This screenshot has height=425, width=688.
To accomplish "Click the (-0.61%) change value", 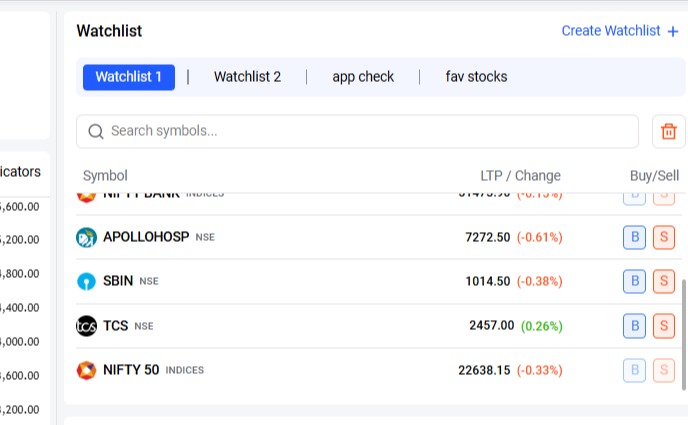I will pyautogui.click(x=539, y=238).
